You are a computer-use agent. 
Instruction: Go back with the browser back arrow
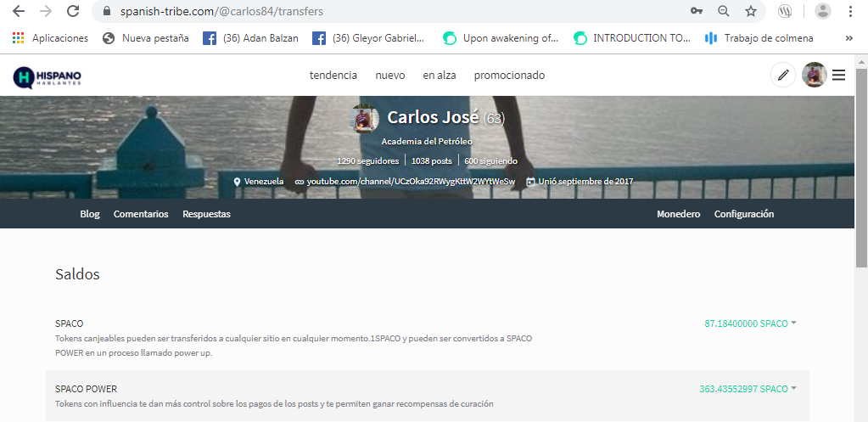(x=19, y=11)
